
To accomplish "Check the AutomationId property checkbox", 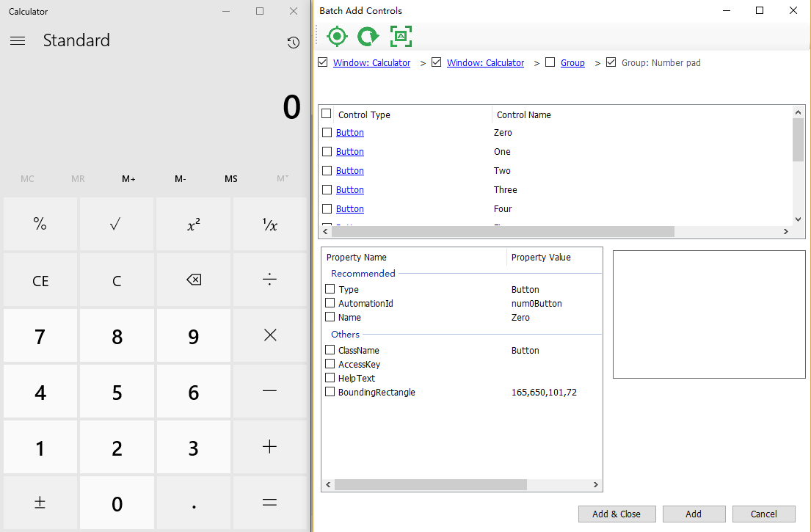I will tap(330, 302).
